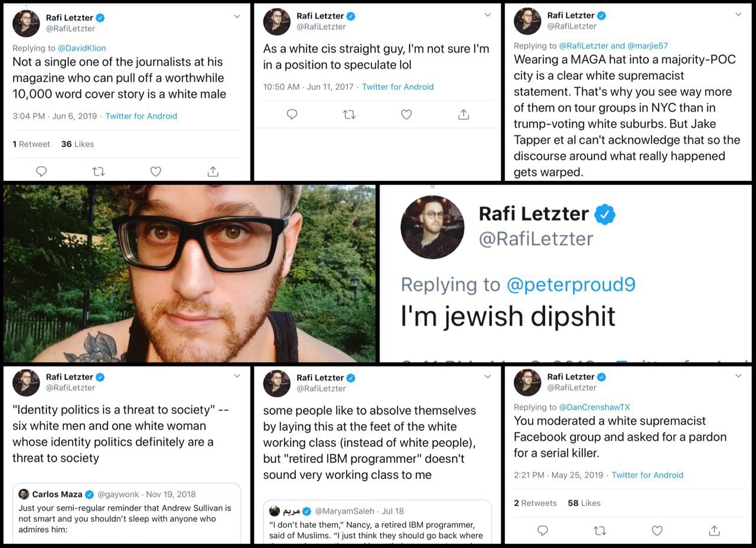This screenshot has width=756, height=548.
Task: Expand the options arrow on the "Identity politics" tweet
Action: click(237, 376)
